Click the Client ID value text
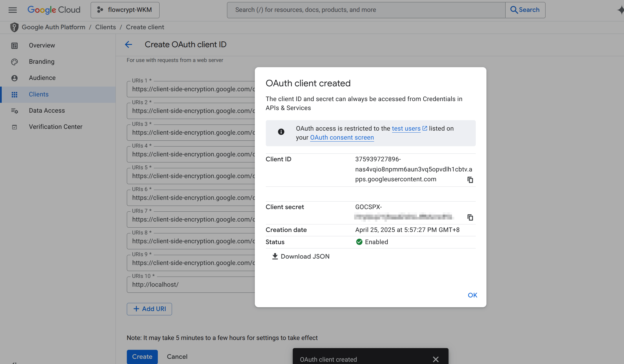 click(413, 169)
